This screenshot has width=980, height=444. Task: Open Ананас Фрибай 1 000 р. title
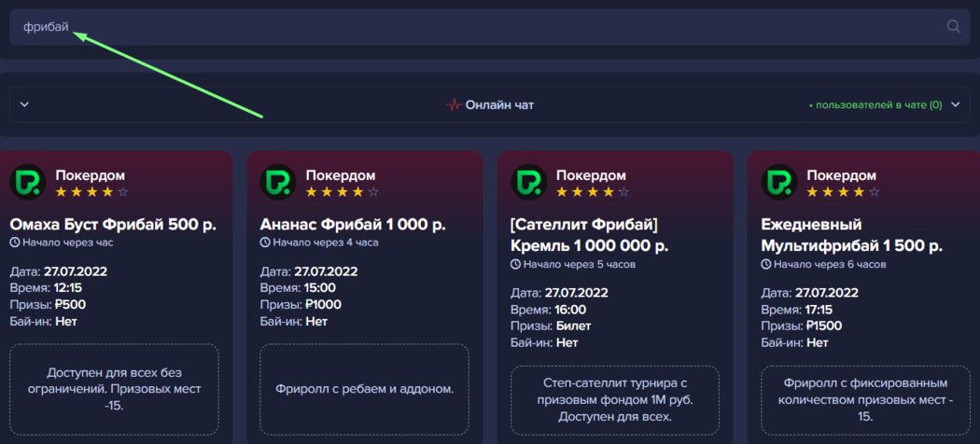[x=353, y=225]
